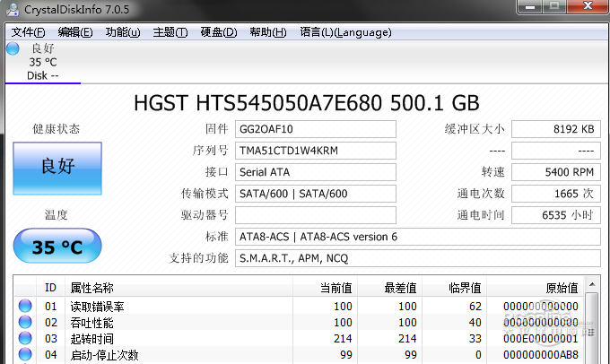The width and height of the screenshot is (610, 364).
Task: Open the 帮助(H) menu
Action: (x=268, y=32)
